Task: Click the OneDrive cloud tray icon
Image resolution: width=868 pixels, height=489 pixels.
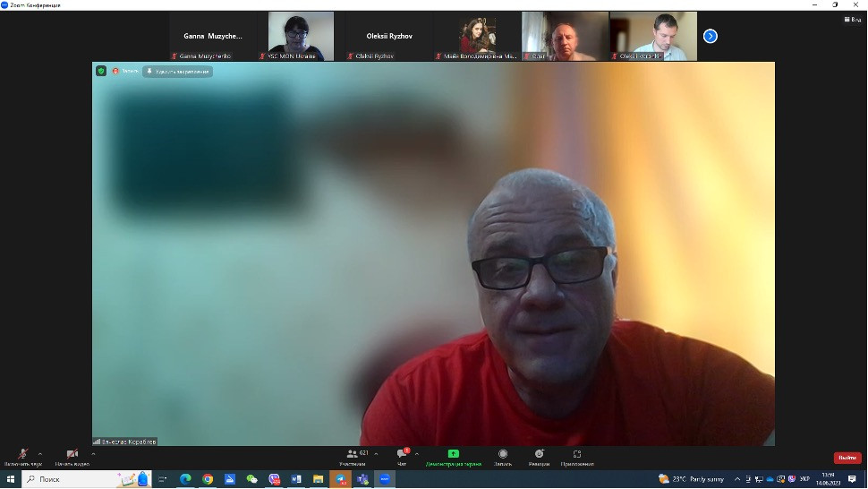Action: [x=770, y=479]
